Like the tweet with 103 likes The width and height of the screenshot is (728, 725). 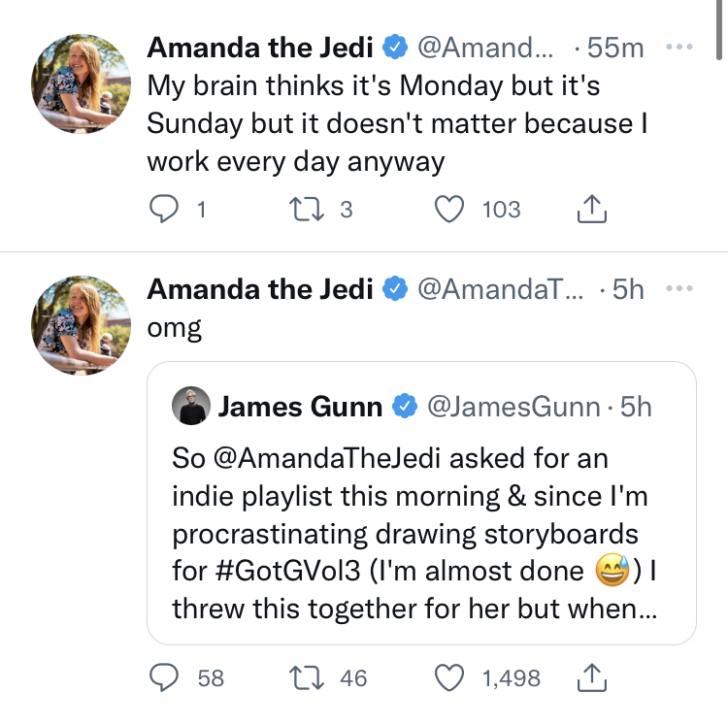coord(449,209)
